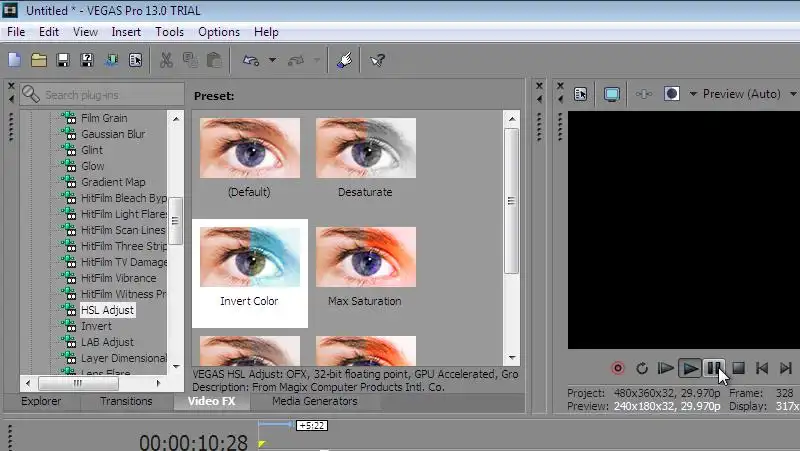Image resolution: width=800 pixels, height=451 pixels.
Task: Choose the Desaturate preset thumbnail
Action: click(366, 148)
